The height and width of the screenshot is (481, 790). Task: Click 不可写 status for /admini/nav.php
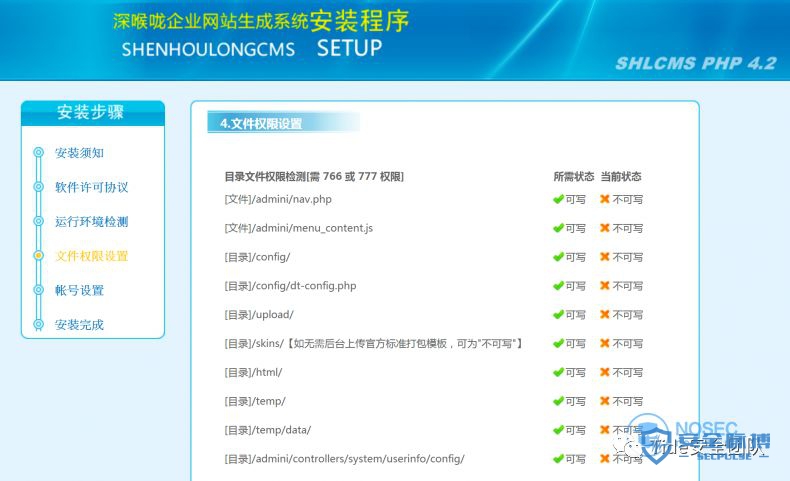click(628, 199)
